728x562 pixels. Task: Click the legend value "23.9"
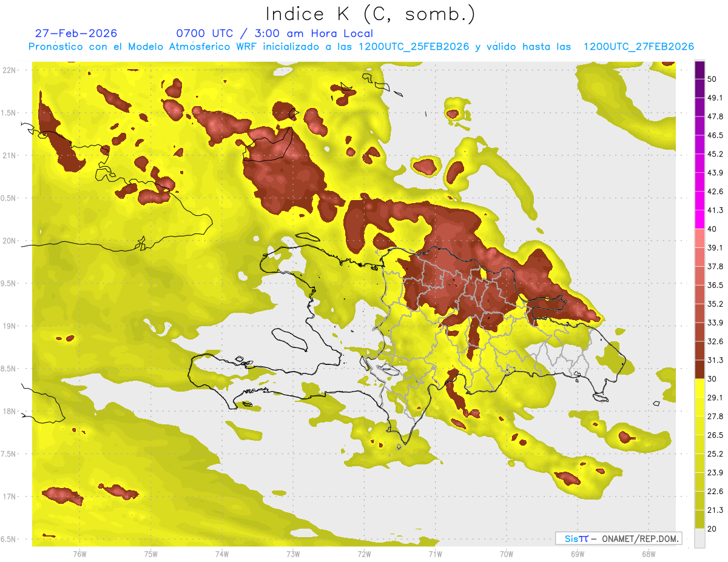click(x=715, y=472)
